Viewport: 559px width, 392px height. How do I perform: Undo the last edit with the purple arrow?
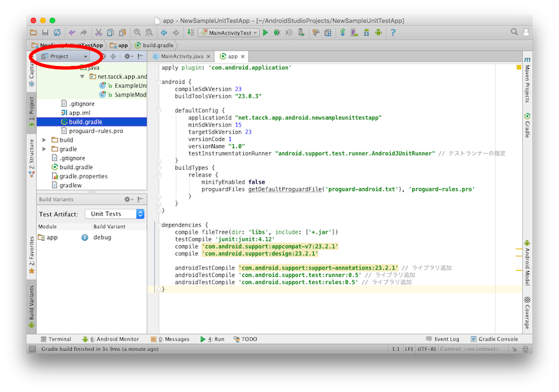pyautogui.click(x=72, y=32)
